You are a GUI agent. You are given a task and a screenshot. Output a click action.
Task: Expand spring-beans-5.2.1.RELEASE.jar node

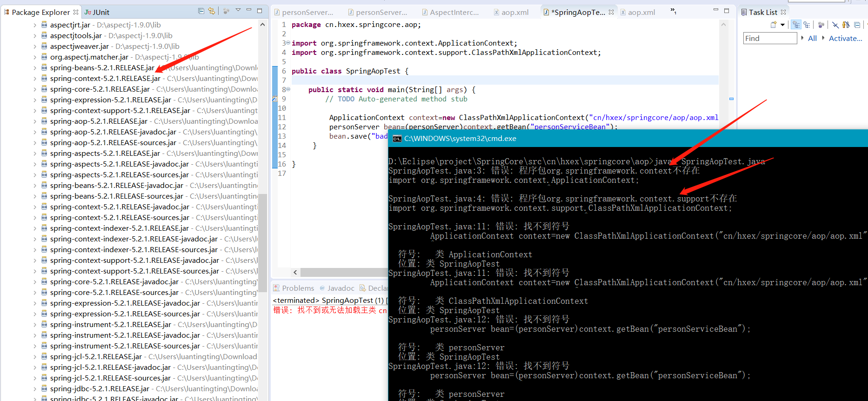coord(34,68)
